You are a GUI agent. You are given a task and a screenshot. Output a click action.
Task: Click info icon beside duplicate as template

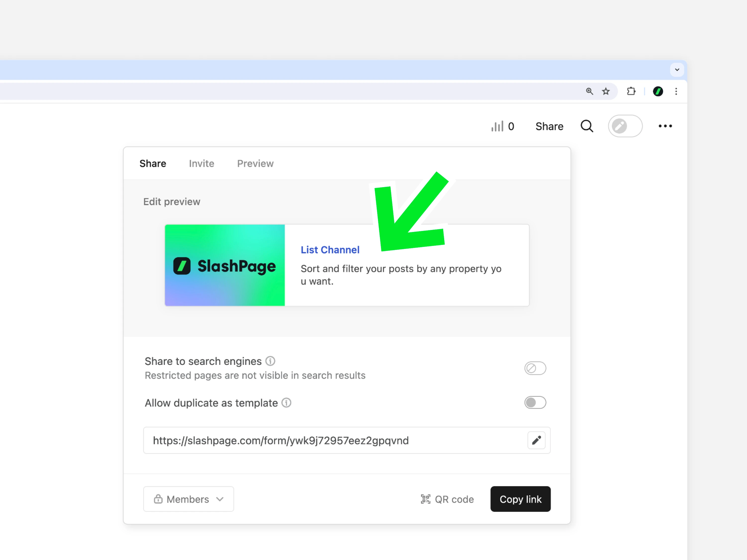(x=286, y=403)
